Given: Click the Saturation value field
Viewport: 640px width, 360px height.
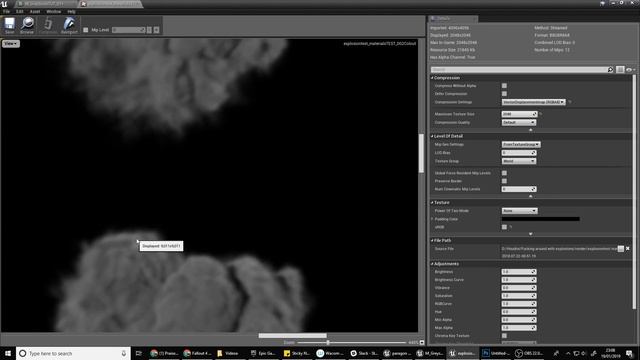Looking at the screenshot, I should pos(519,296).
